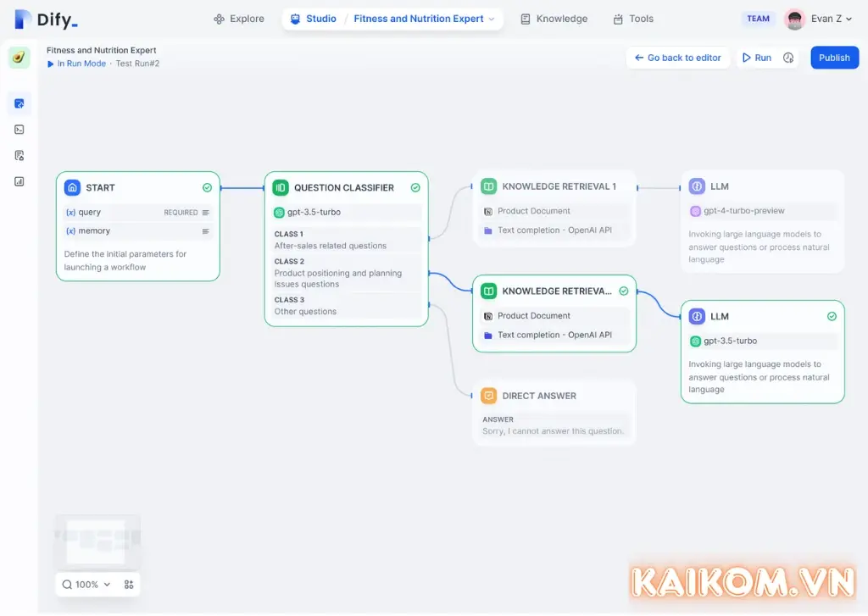The image size is (868, 616).
Task: Click the Direct Answer node icon
Action: point(488,396)
